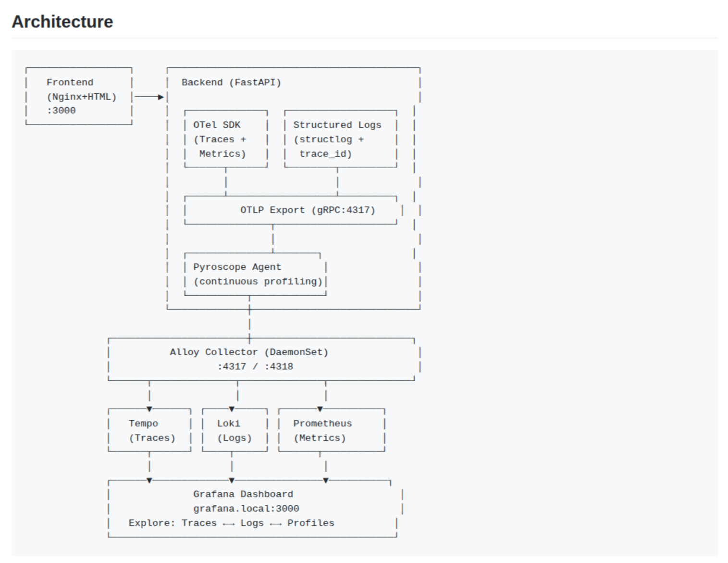Viewport: 728px width, 563px height.
Task: Click the Pyroscope Agent label
Action: pyautogui.click(x=237, y=267)
